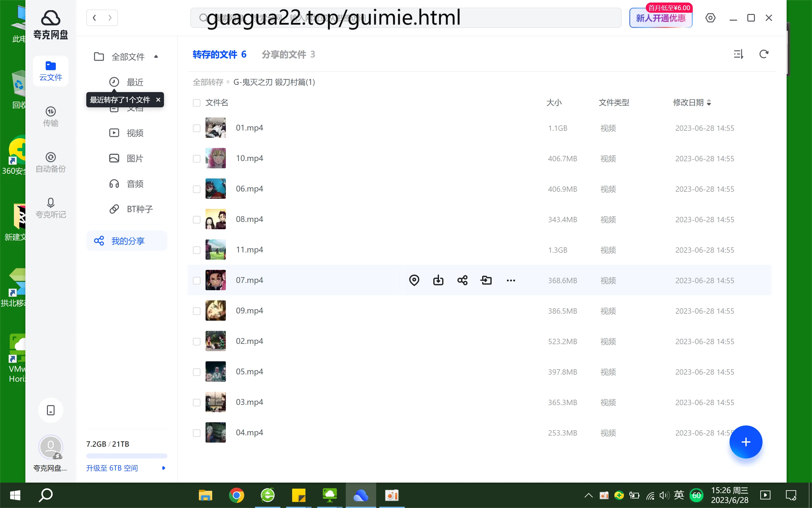Click the mobile device icon in sidebar
The width and height of the screenshot is (812, 508).
[51, 410]
